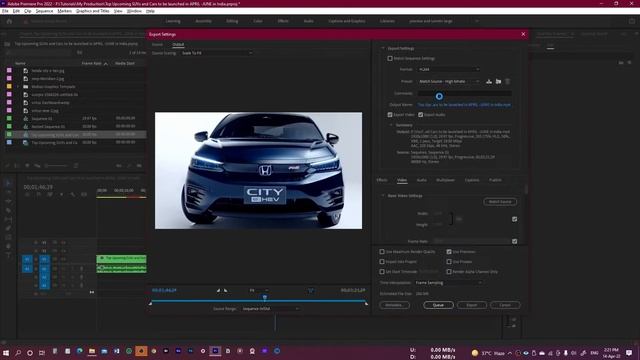The image size is (640, 360).
Task: Enable Use Maximum Render Quality
Action: click(382, 252)
